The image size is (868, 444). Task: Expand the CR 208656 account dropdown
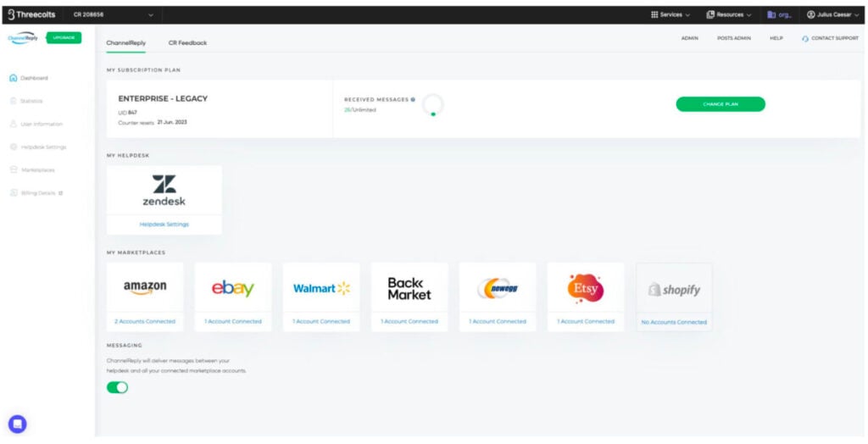pos(114,15)
